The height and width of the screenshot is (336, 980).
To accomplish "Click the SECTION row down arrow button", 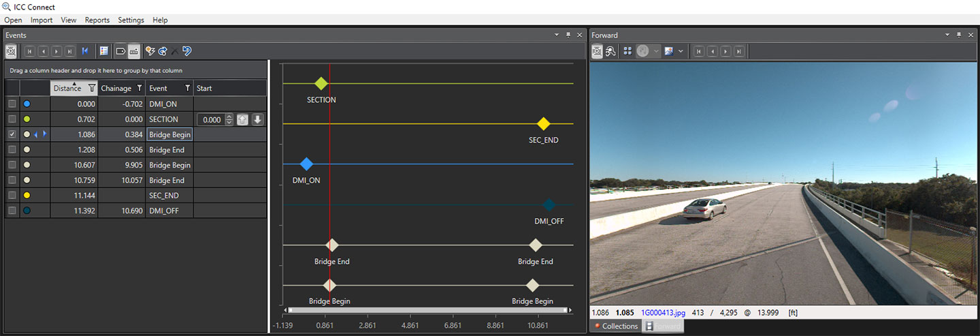I will click(x=257, y=119).
